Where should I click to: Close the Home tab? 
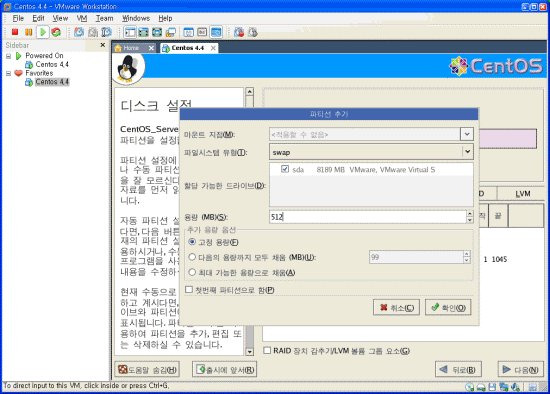(151, 48)
